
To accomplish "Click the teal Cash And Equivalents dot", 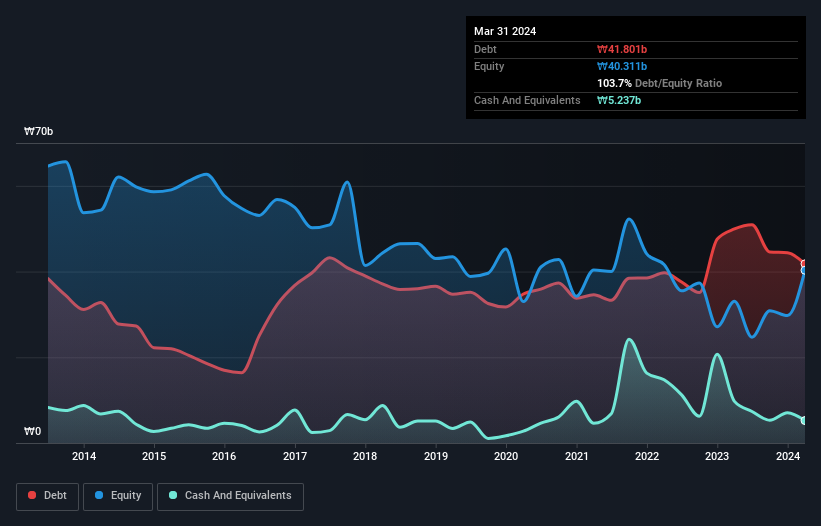I will [173, 495].
